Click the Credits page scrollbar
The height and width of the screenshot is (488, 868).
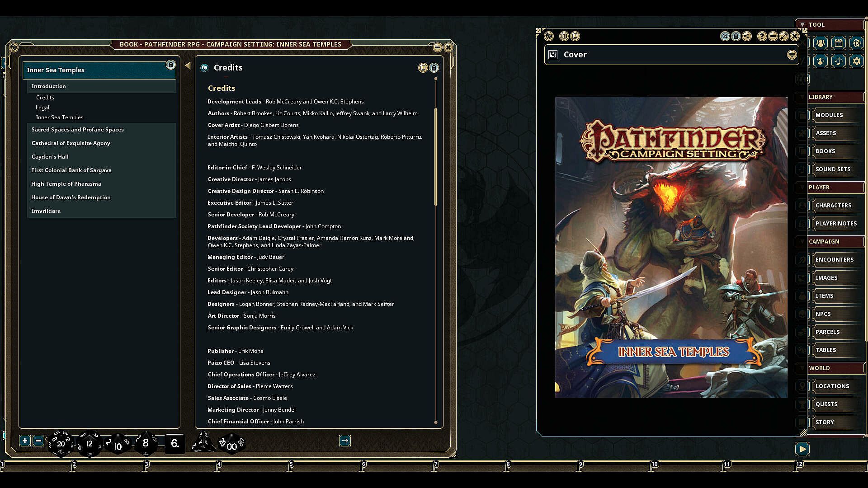(436, 156)
